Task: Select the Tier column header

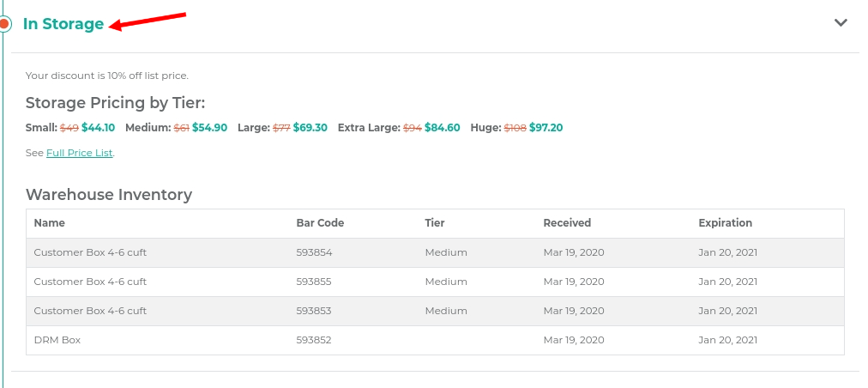Action: (x=435, y=223)
